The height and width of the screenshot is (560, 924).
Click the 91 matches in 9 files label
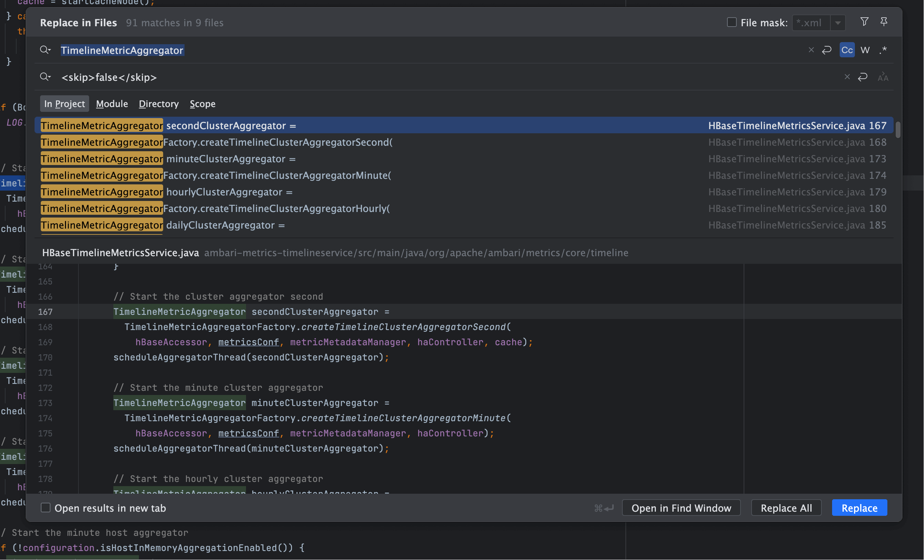pos(175,23)
